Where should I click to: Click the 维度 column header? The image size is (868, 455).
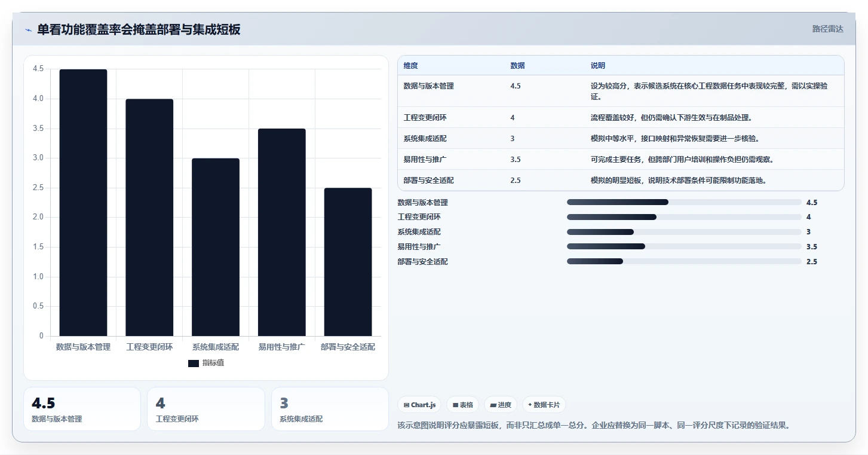pos(411,66)
